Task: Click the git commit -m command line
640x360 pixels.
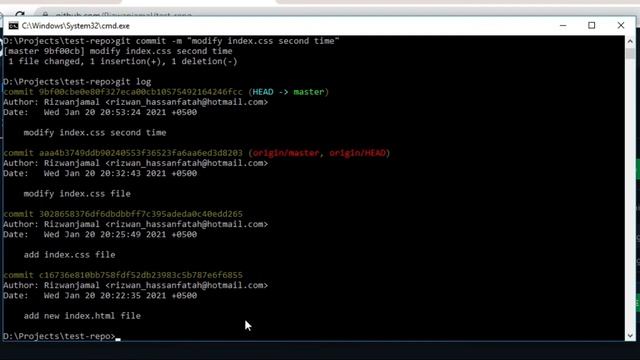Action: click(171, 41)
